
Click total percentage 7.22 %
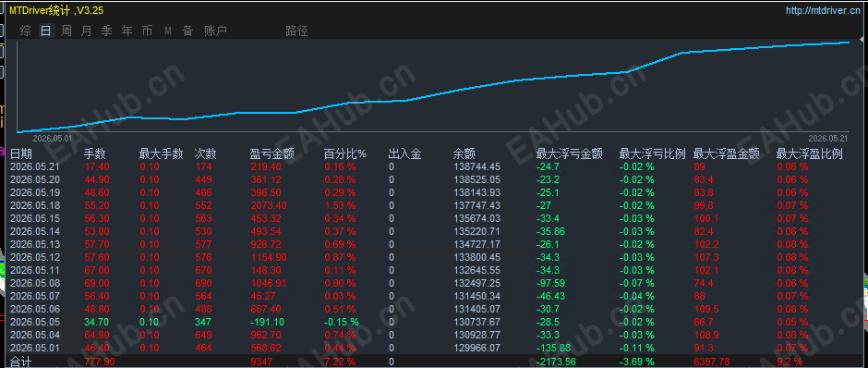[x=340, y=362]
